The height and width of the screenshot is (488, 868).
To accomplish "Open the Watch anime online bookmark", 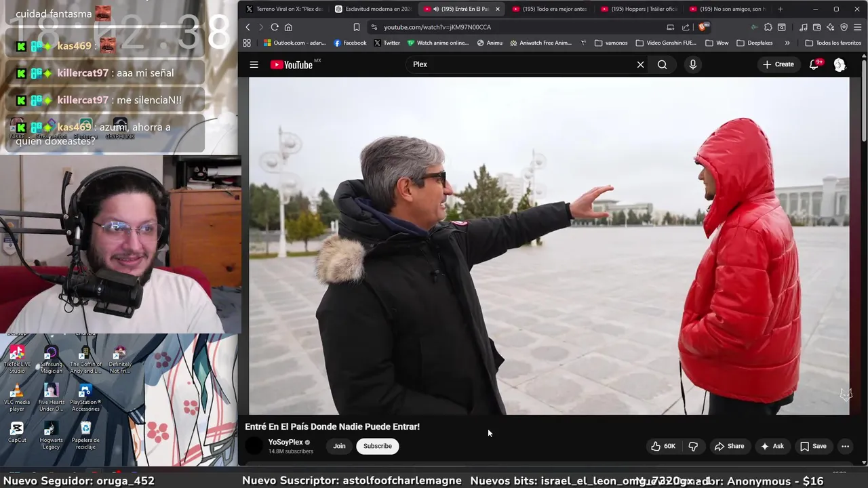I will coord(438,43).
